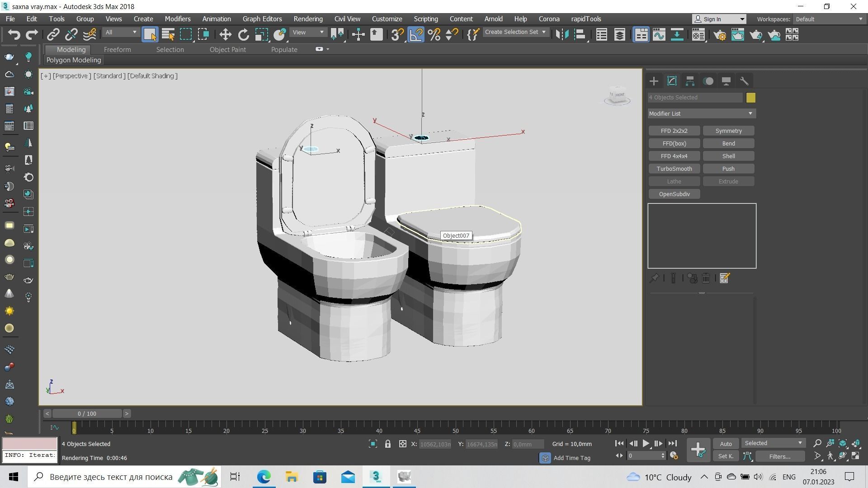868x488 pixels.
Task: Open the Modifiers menu
Action: [177, 19]
